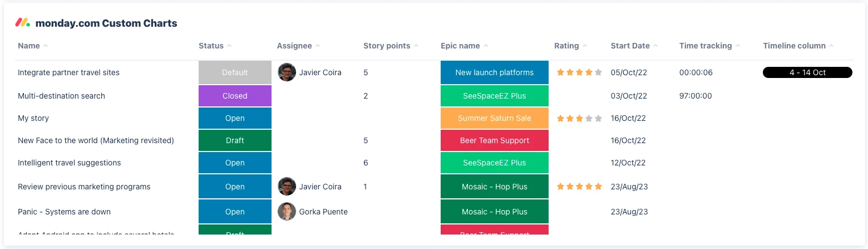Select 'Panic - Systems are down' item name
Image resolution: width=868 pixels, height=249 pixels.
click(64, 212)
